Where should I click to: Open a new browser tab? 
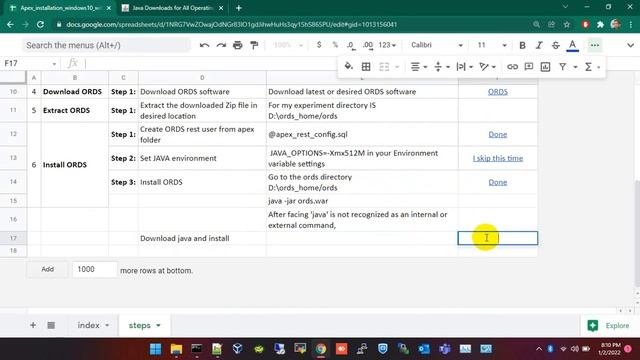(x=239, y=8)
